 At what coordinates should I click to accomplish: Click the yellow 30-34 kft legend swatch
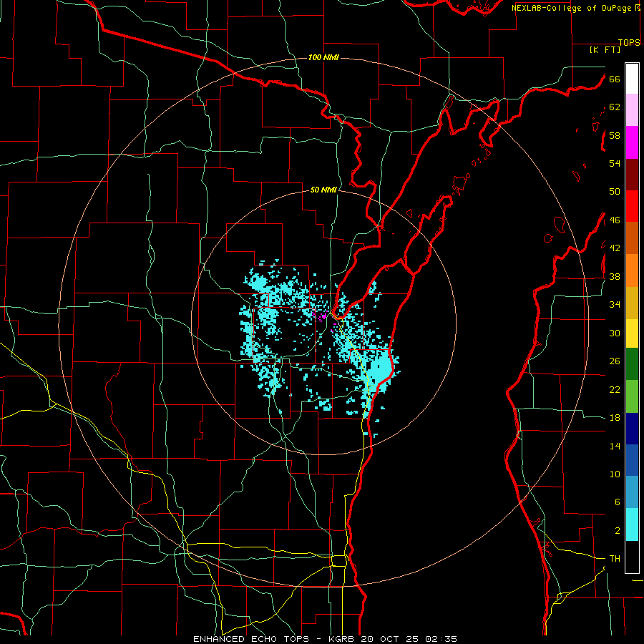[632, 333]
